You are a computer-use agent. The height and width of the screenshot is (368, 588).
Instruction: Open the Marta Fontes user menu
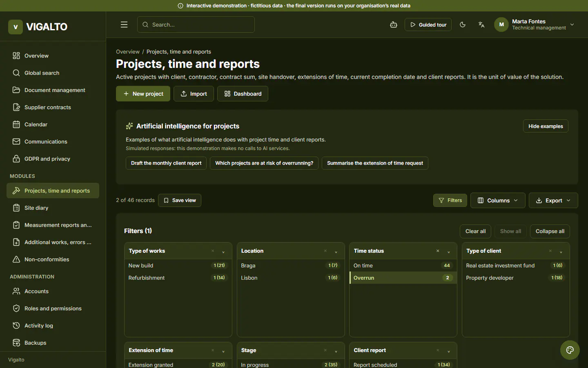tap(535, 25)
